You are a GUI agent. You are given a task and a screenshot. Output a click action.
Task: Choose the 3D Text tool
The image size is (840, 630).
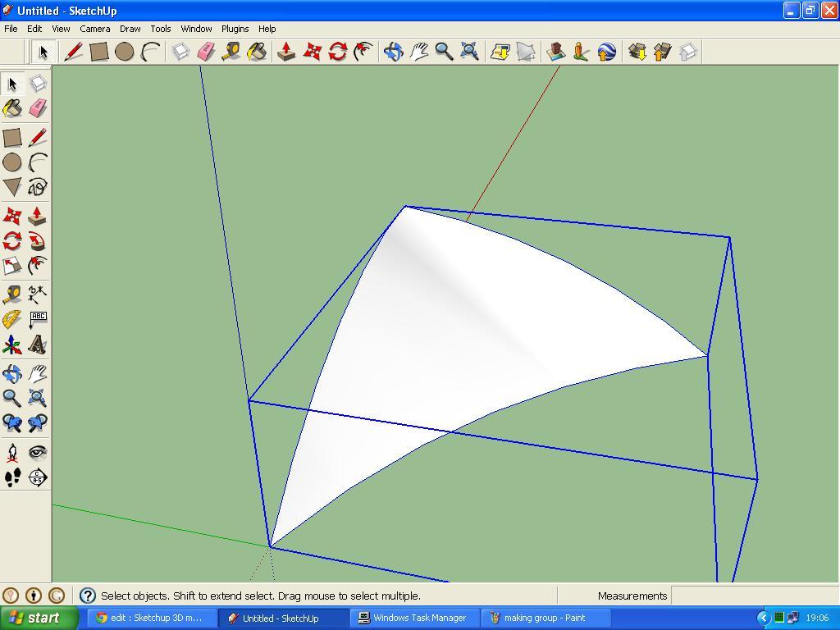click(x=38, y=345)
